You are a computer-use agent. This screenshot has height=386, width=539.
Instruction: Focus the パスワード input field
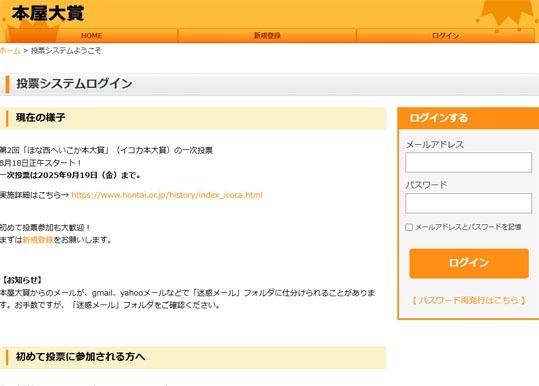(469, 203)
